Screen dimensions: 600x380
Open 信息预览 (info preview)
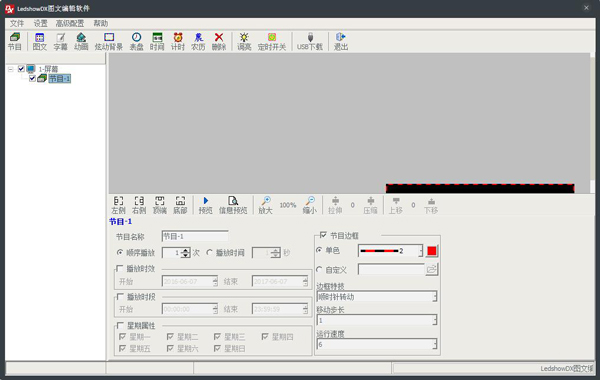tap(233, 205)
